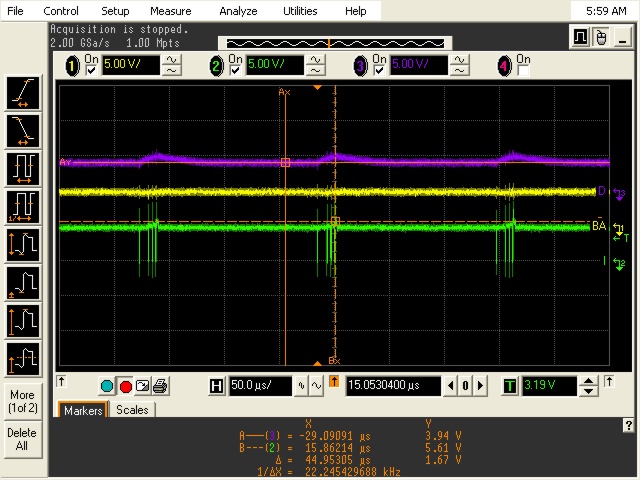Viewport: 640px width, 480px height.
Task: Click the mouse mode icon
Action: tap(601, 37)
